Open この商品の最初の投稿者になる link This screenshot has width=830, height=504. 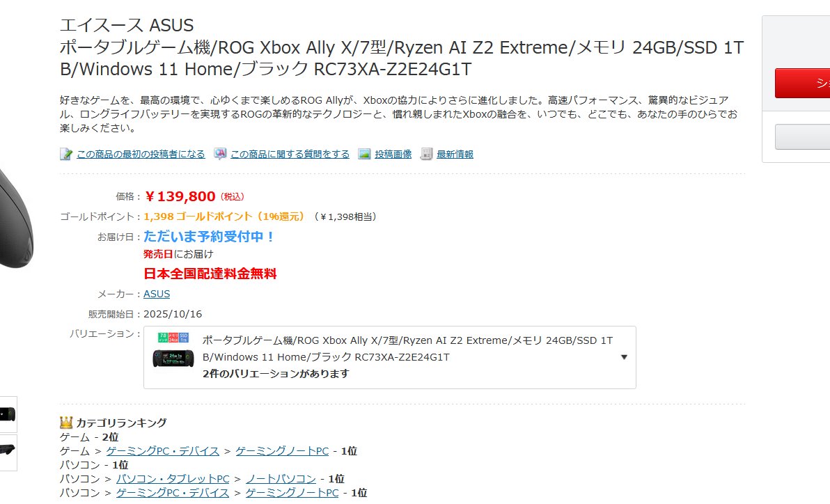coord(141,154)
